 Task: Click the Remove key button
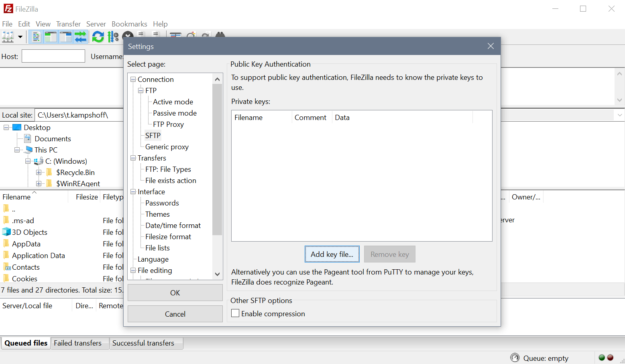(x=389, y=254)
